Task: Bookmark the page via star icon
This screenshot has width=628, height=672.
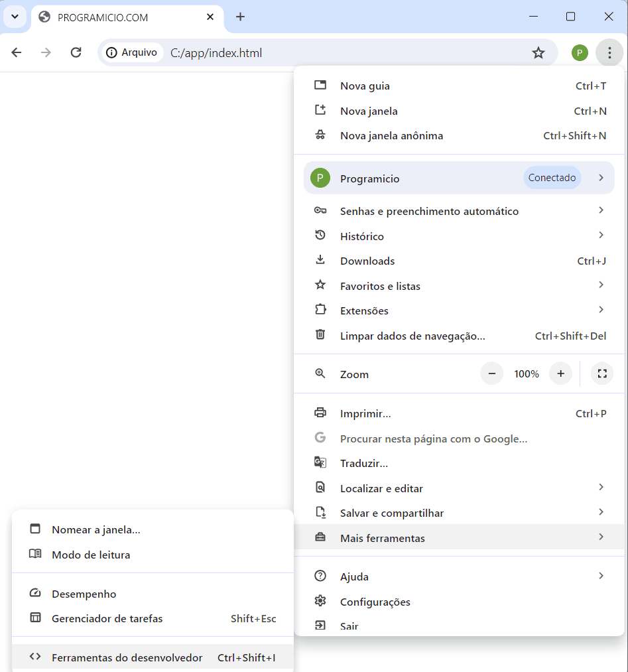Action: pyautogui.click(x=538, y=52)
